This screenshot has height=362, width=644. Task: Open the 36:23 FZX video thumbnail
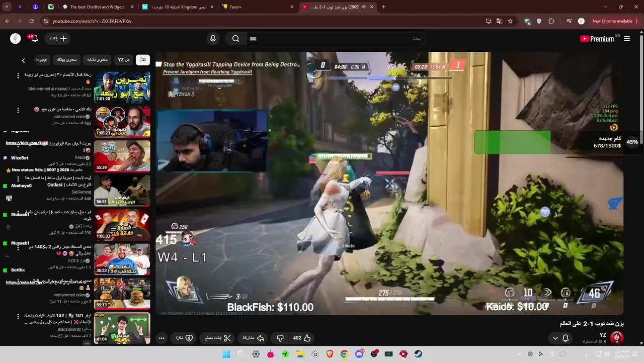[122, 259]
